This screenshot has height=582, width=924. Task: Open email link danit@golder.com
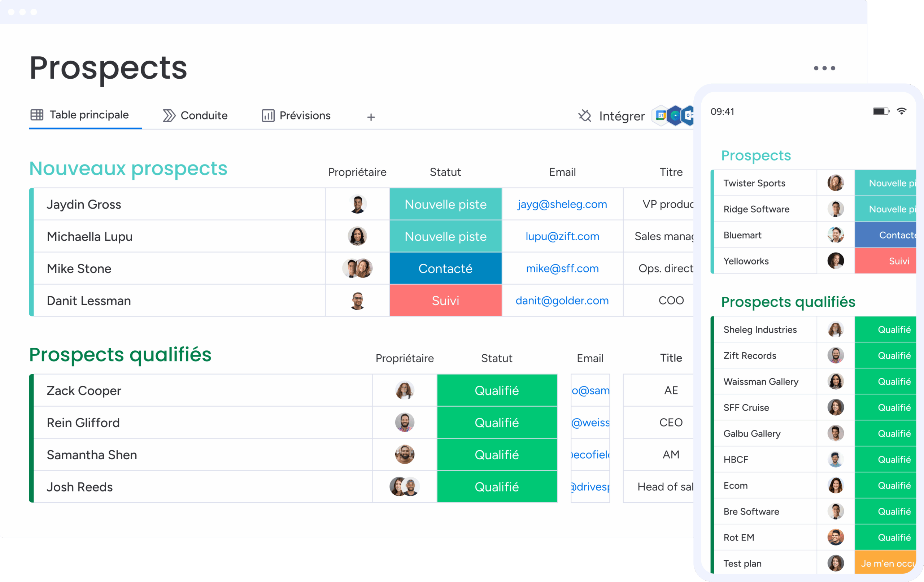562,301
